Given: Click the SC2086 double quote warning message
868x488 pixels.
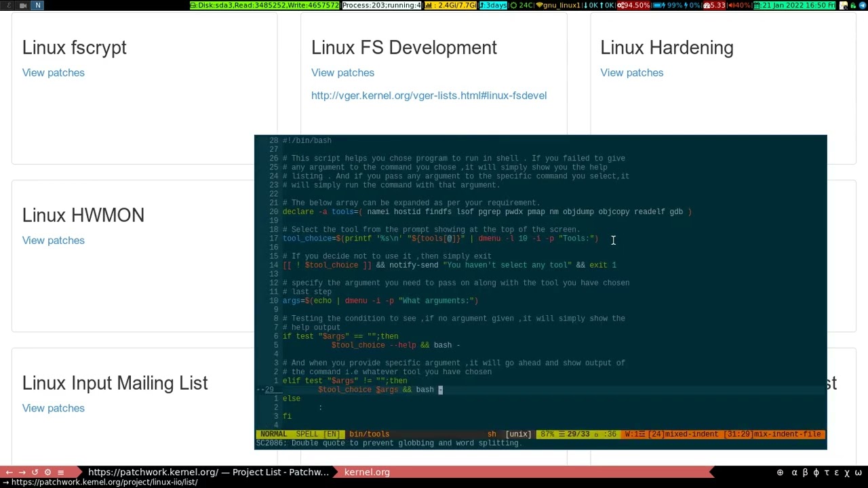Looking at the screenshot, I should click(388, 443).
